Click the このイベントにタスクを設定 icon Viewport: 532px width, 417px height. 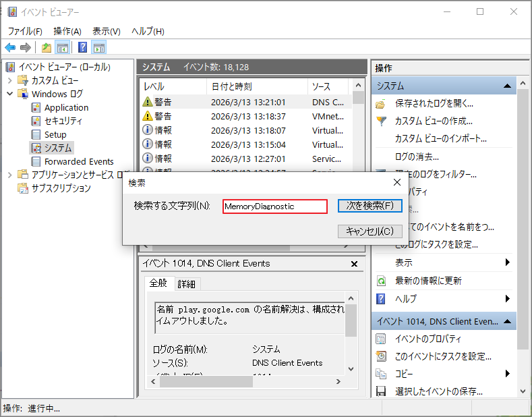click(x=381, y=356)
